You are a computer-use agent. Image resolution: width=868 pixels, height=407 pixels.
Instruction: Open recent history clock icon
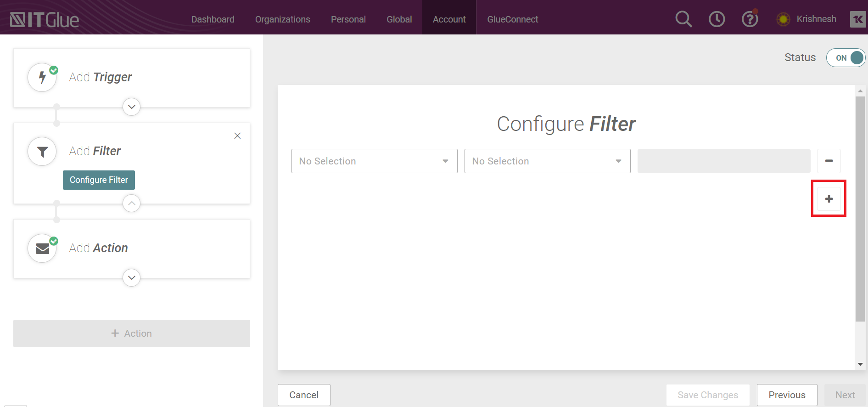click(717, 19)
